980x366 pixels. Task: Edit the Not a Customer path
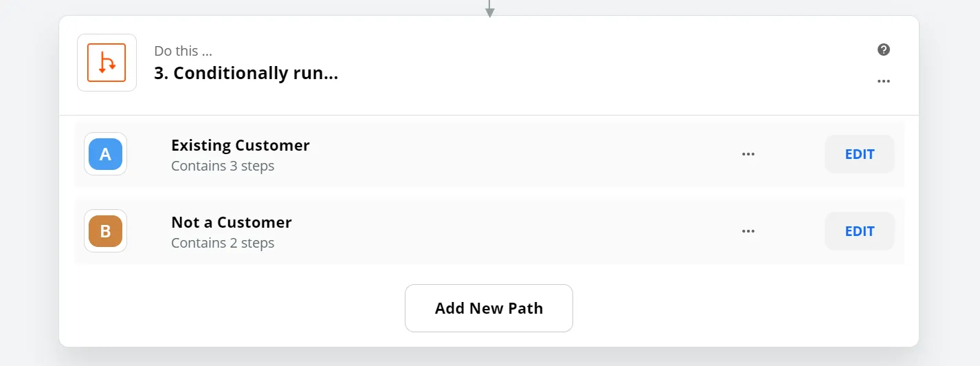coord(859,231)
